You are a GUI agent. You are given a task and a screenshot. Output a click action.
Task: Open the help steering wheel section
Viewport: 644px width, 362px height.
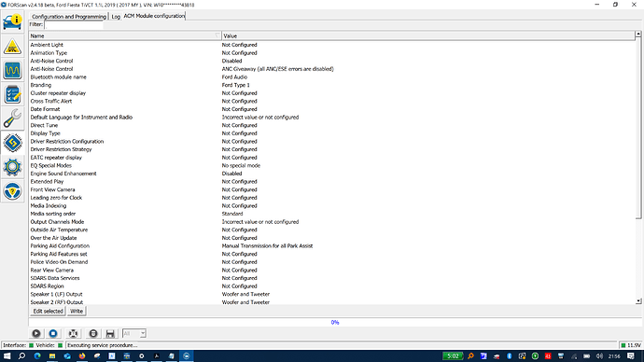12,191
